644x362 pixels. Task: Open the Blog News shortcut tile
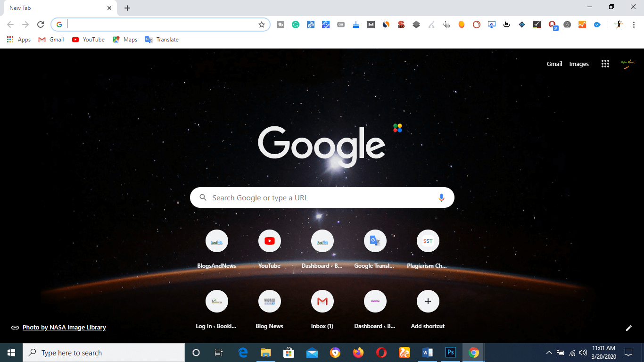tap(270, 311)
